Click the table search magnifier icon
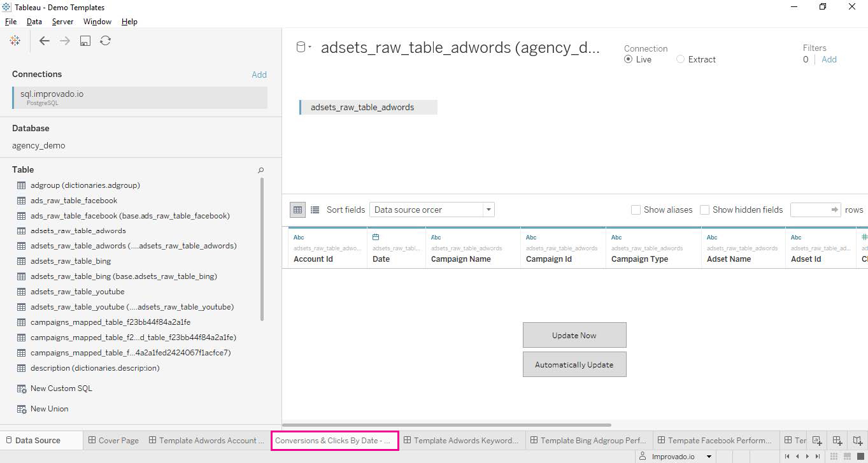The width and height of the screenshot is (868, 463). (260, 170)
